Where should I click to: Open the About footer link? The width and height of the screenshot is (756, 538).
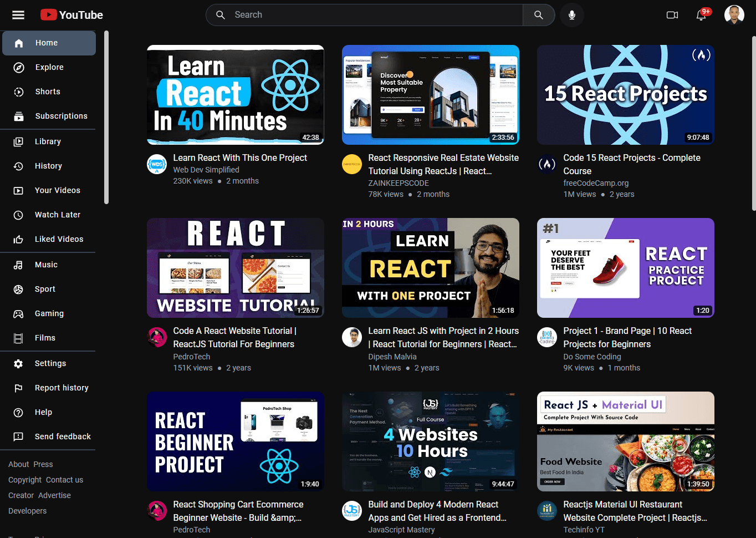(x=18, y=464)
